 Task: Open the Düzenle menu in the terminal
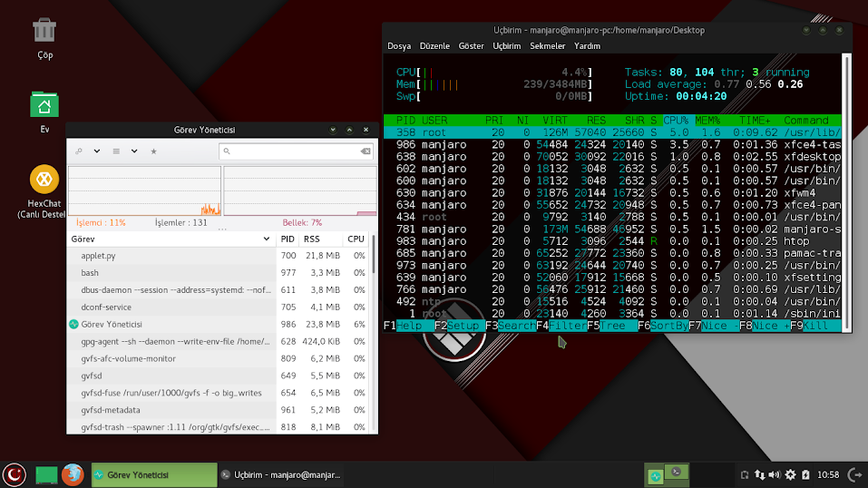[x=434, y=46]
